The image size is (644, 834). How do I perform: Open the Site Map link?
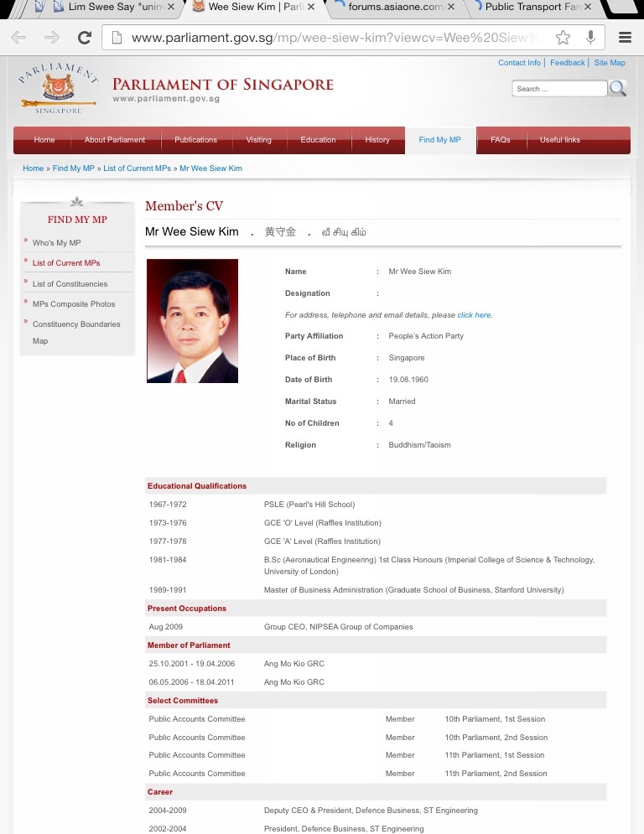tap(610, 63)
